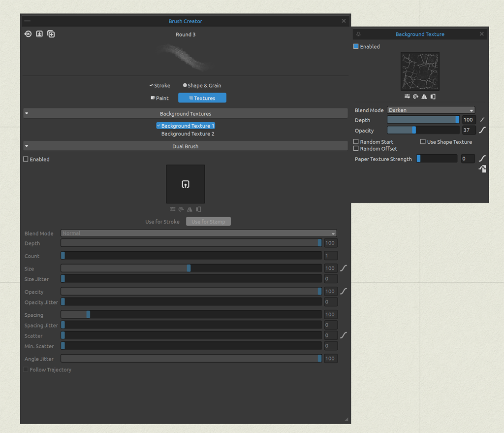Click the reset brush icon in Brush Creator
Viewport: 504px width, 433px height.
(x=28, y=33)
